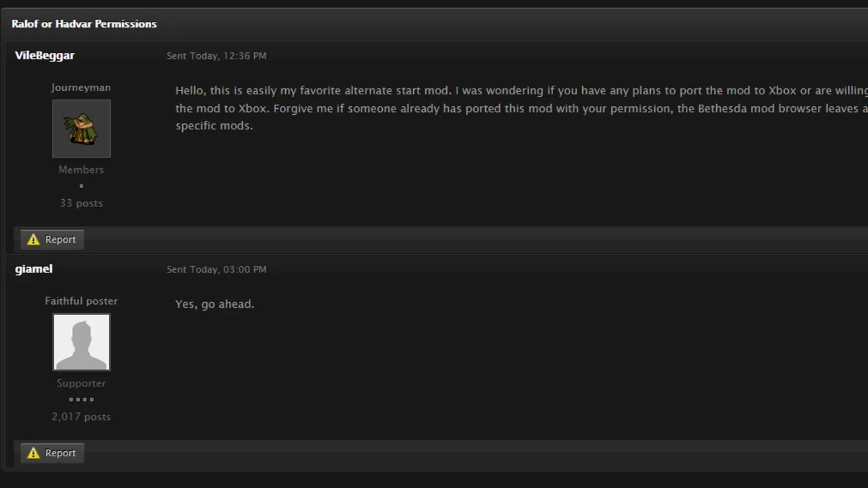Viewport: 868px width, 488px height.
Task: Select the Ralof or Hadvar Permissions title
Action: click(x=84, y=24)
